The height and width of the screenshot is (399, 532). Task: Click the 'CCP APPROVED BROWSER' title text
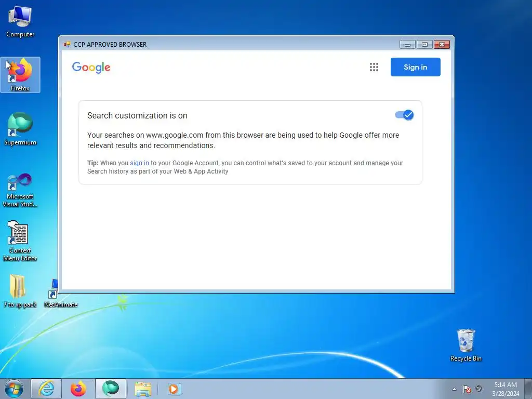(x=110, y=45)
